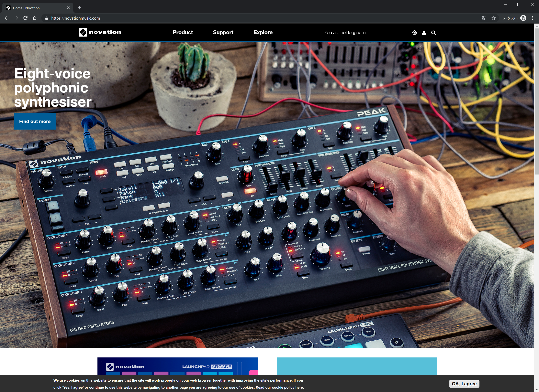Click the browser home icon
539x392 pixels.
(35, 18)
